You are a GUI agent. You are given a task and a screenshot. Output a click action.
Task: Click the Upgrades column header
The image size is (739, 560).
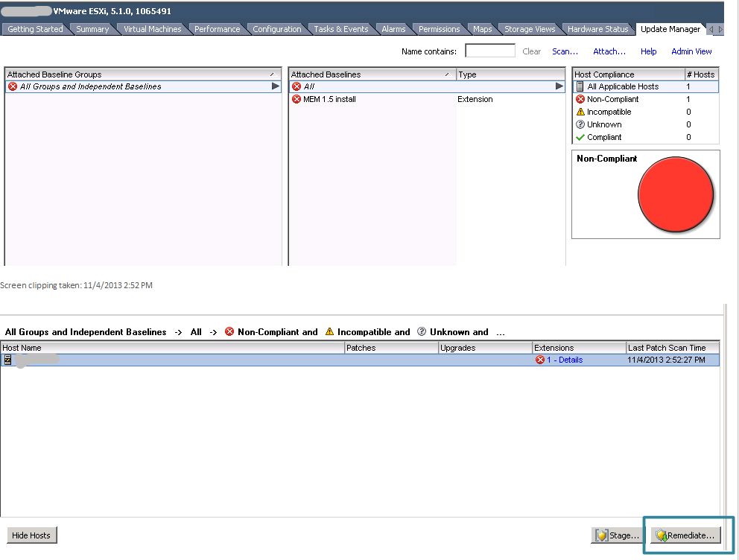(485, 348)
